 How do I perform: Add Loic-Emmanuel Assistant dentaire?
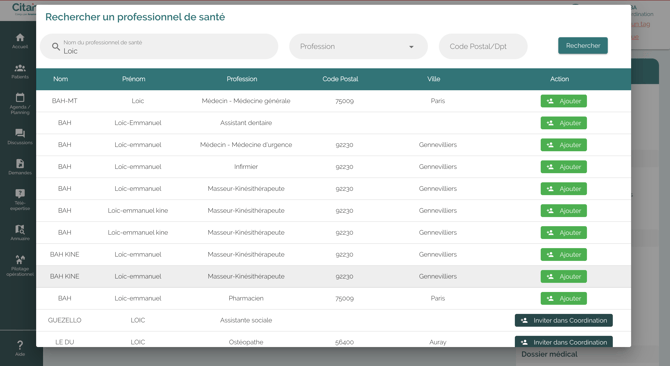click(564, 123)
